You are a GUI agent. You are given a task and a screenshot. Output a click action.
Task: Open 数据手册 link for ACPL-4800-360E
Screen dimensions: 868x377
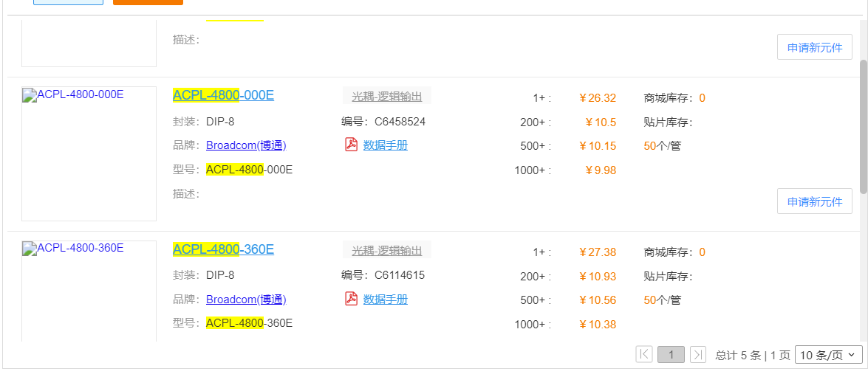pos(385,300)
